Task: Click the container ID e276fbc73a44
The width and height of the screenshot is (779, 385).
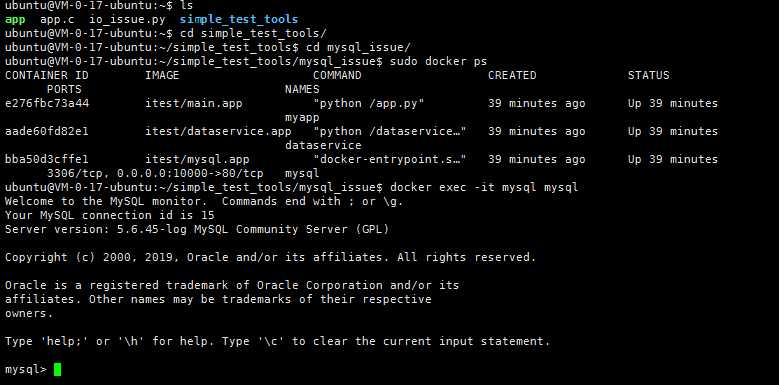Action: click(47, 103)
